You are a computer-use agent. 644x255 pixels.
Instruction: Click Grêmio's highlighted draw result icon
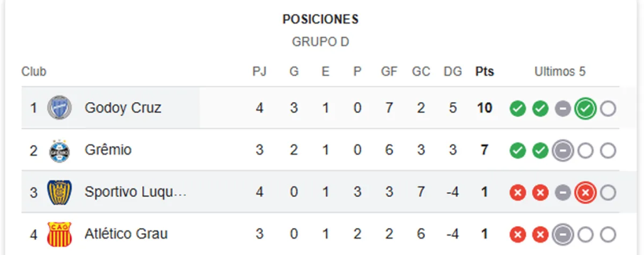[563, 151]
